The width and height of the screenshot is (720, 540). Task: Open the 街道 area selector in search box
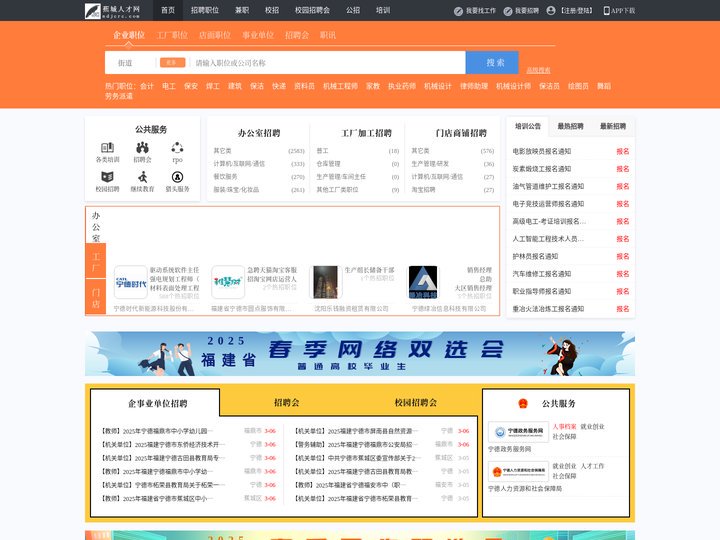point(125,63)
